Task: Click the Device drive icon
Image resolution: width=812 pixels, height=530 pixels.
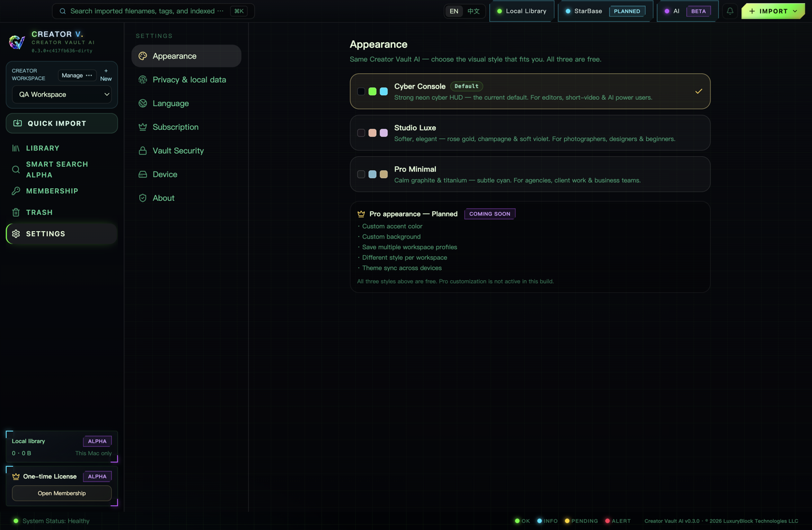Action: click(x=143, y=174)
